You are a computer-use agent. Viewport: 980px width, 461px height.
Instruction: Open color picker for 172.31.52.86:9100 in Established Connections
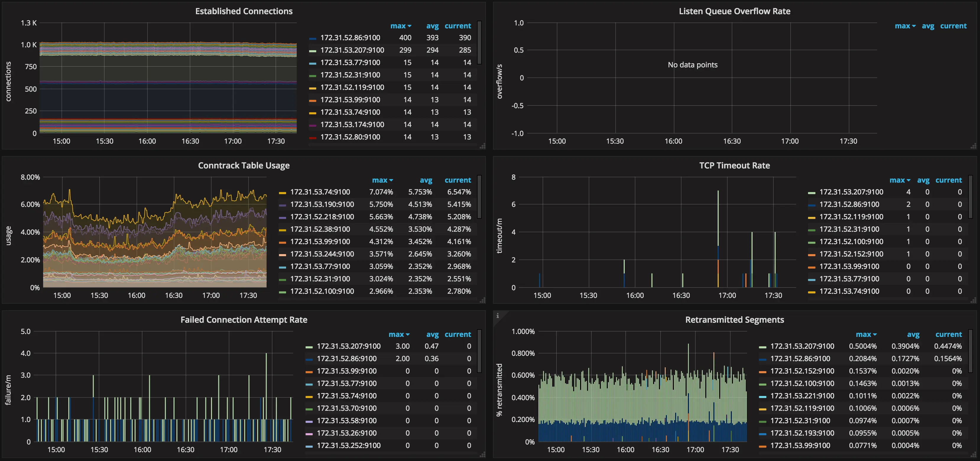313,38
